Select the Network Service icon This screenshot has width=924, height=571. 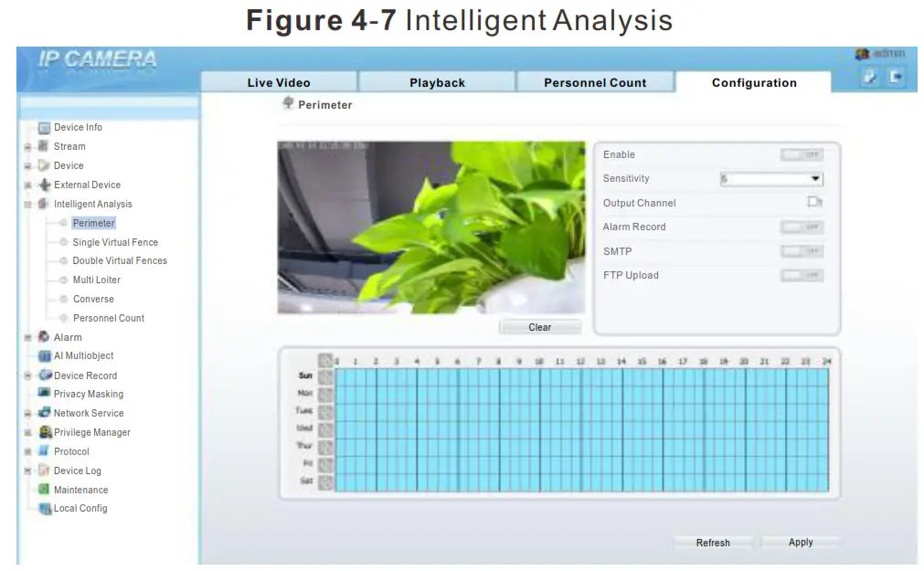pos(44,412)
